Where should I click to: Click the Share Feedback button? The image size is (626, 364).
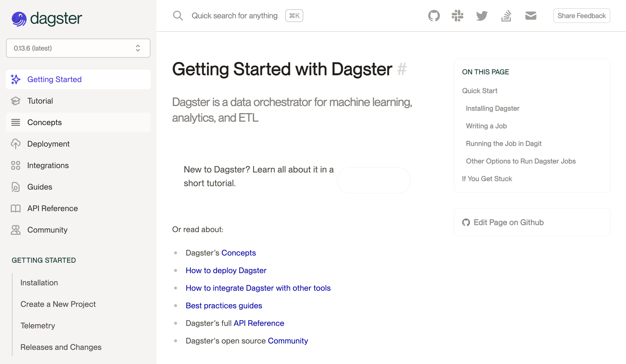click(x=581, y=16)
